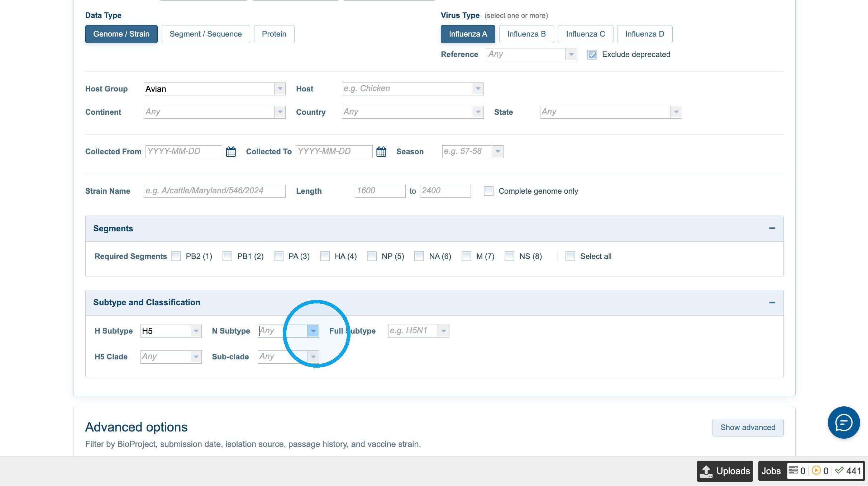The height and width of the screenshot is (486, 868).
Task: Toggle the Exclude deprecated checkbox
Action: click(592, 55)
